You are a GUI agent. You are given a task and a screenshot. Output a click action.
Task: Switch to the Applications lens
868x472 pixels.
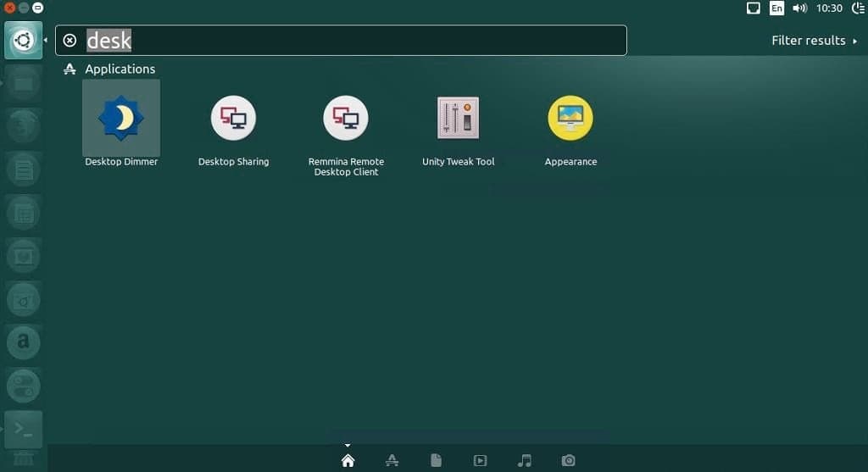point(392,460)
